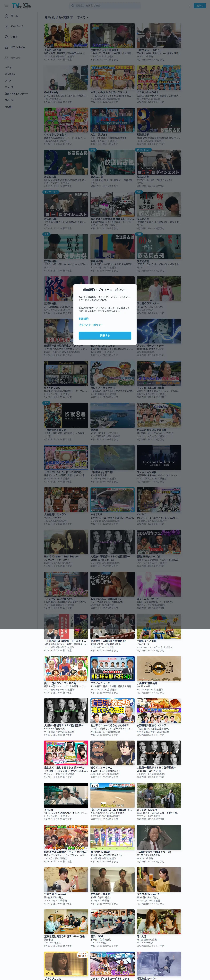Open ブサメンガチファイター thumbnail
This screenshot has width=210, height=980.
pyautogui.click(x=159, y=331)
